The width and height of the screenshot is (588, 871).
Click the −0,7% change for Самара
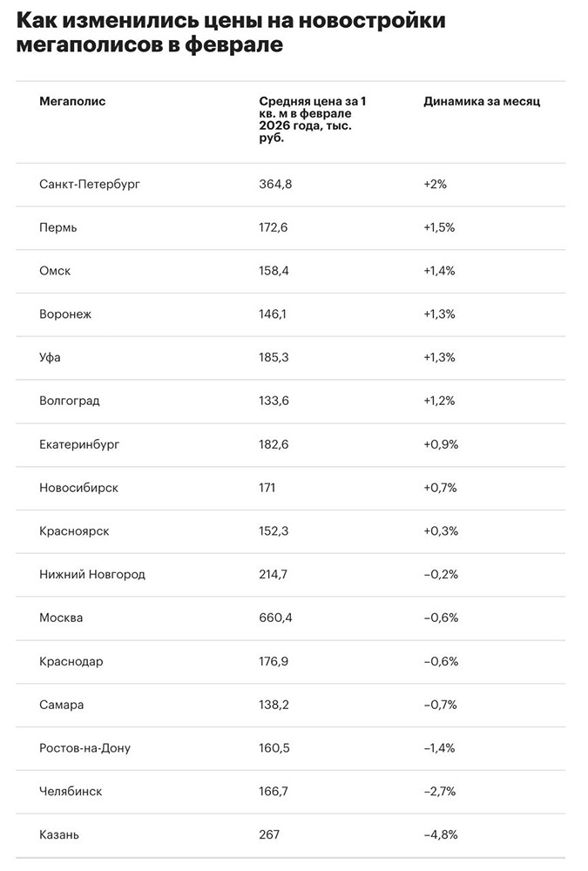tap(440, 705)
